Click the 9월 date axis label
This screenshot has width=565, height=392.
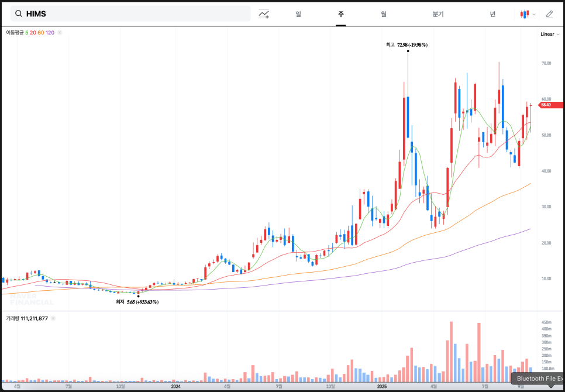click(521, 387)
